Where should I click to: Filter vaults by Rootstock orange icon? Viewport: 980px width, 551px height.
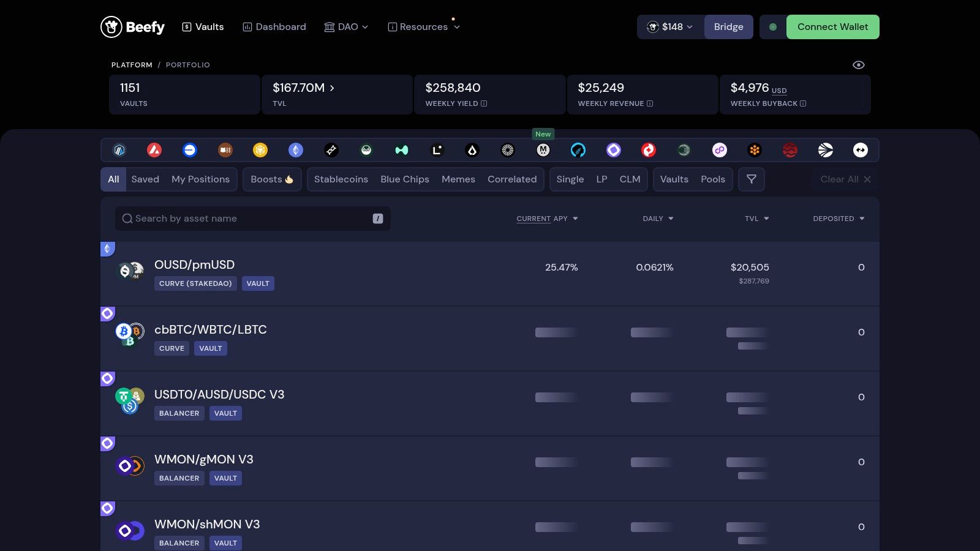pos(755,150)
